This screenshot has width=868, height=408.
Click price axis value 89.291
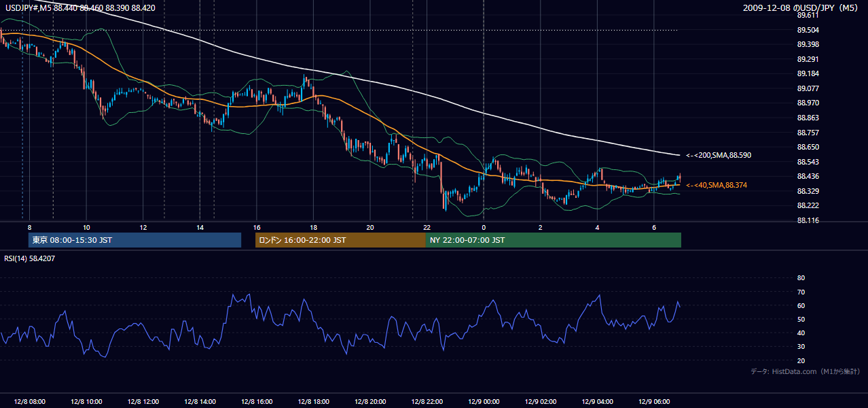pyautogui.click(x=807, y=59)
